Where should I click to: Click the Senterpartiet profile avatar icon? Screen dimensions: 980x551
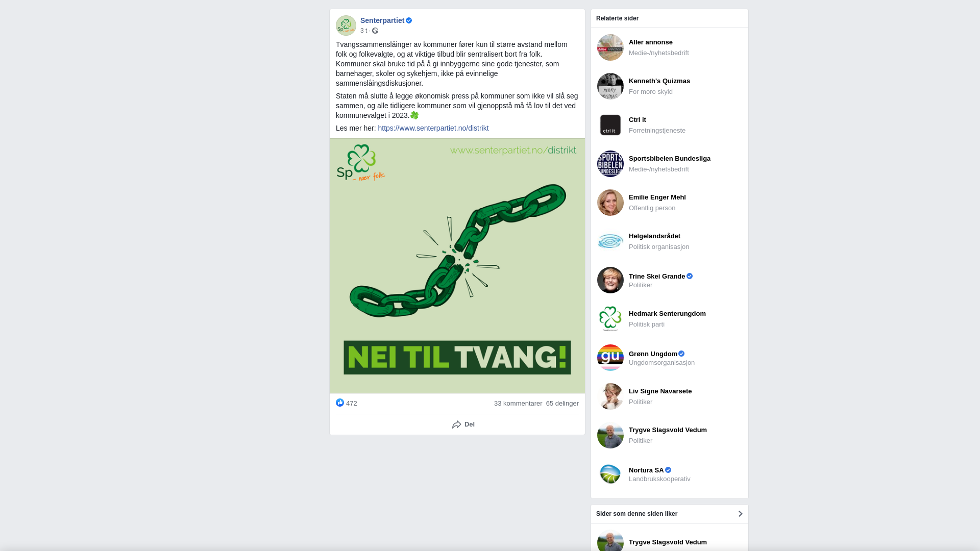pos(346,26)
